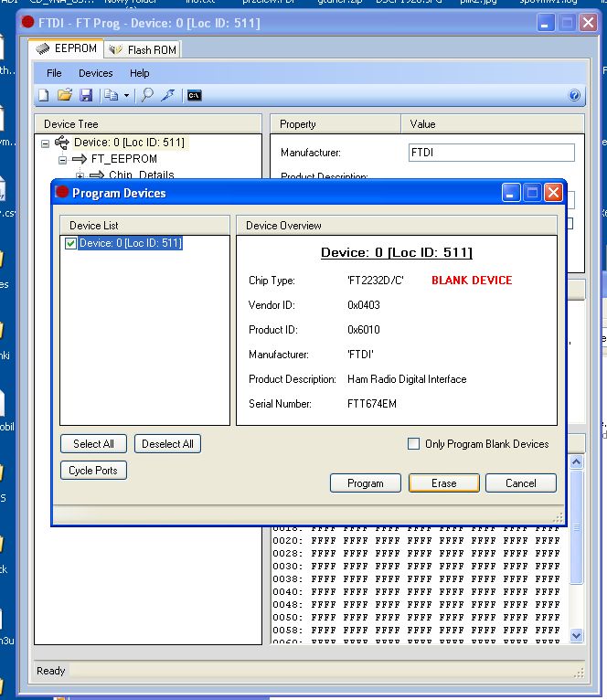
Task: Click the hex dump scrollbar down arrow
Action: (577, 635)
